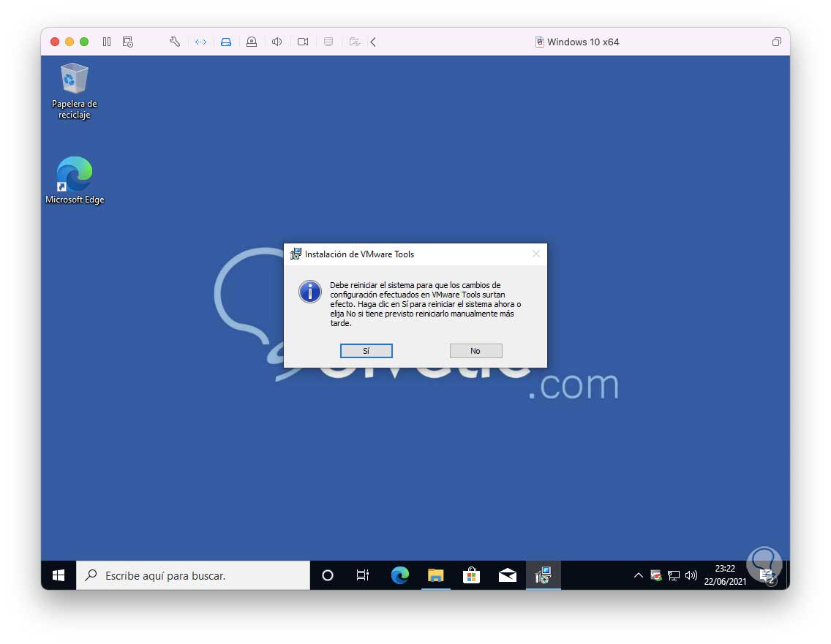
Task: Open the volume control in the system tray
Action: [691, 575]
